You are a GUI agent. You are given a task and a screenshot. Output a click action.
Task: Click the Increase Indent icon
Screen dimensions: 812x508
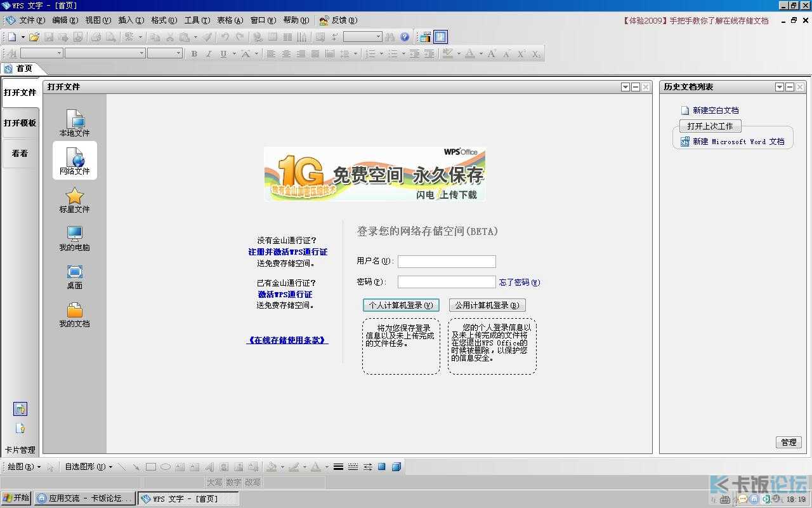click(x=429, y=54)
